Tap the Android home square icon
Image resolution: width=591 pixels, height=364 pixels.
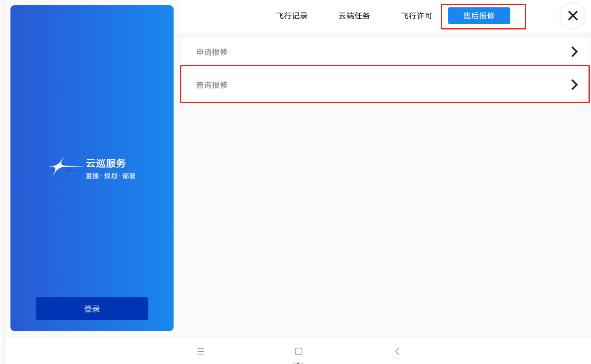tap(299, 351)
